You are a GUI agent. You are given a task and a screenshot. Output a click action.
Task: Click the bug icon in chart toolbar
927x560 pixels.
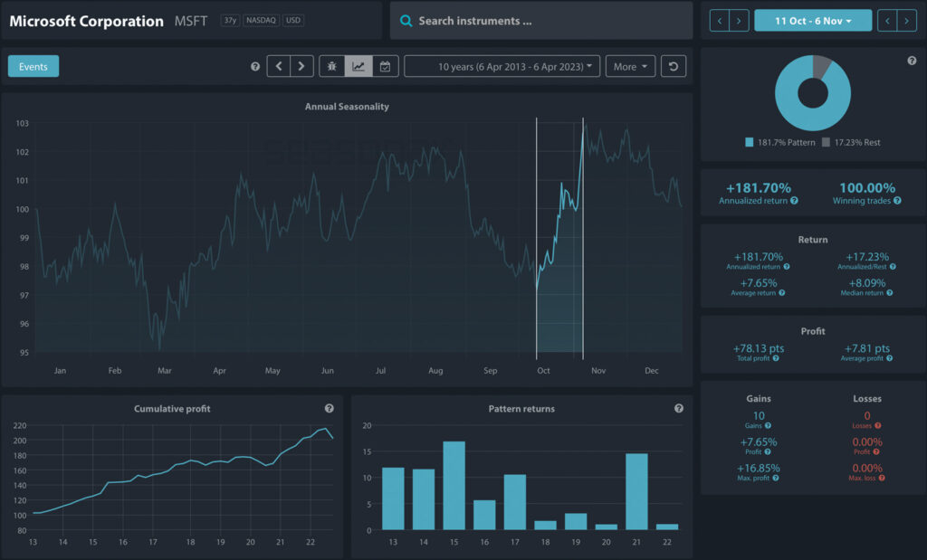332,67
